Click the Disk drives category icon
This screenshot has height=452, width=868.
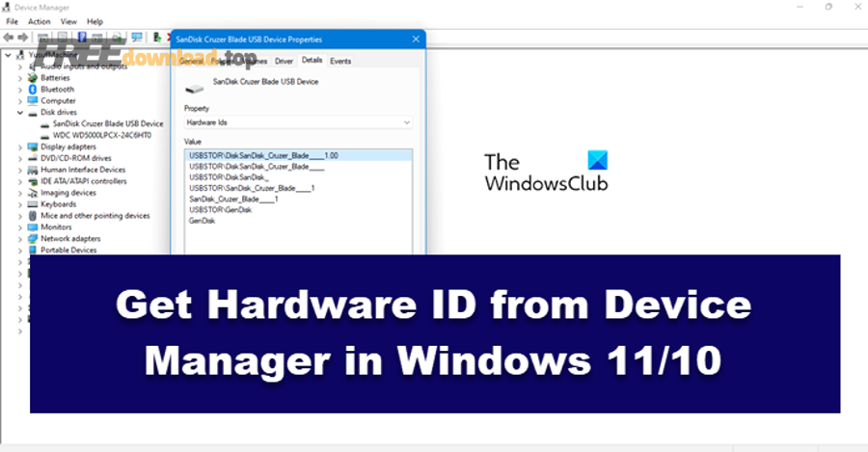[33, 113]
